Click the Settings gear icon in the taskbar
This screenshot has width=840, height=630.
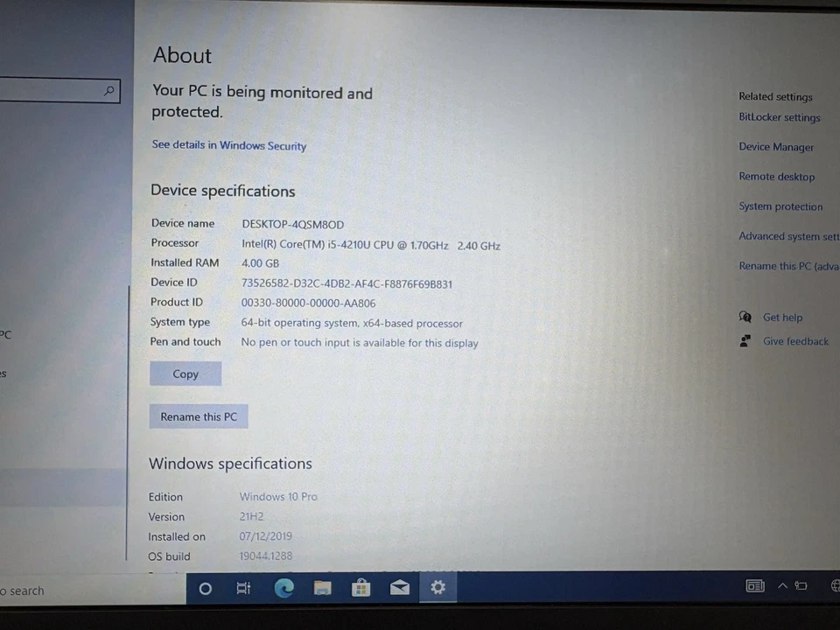point(437,588)
